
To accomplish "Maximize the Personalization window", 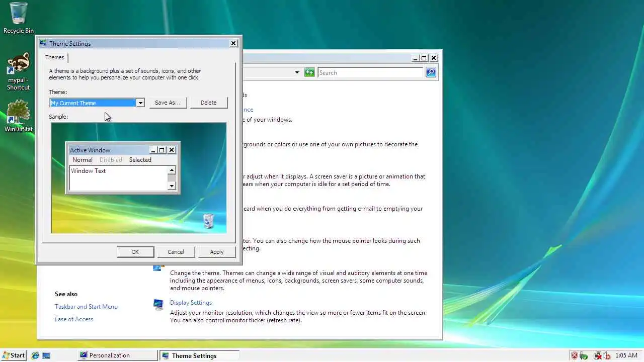I will [x=424, y=58].
